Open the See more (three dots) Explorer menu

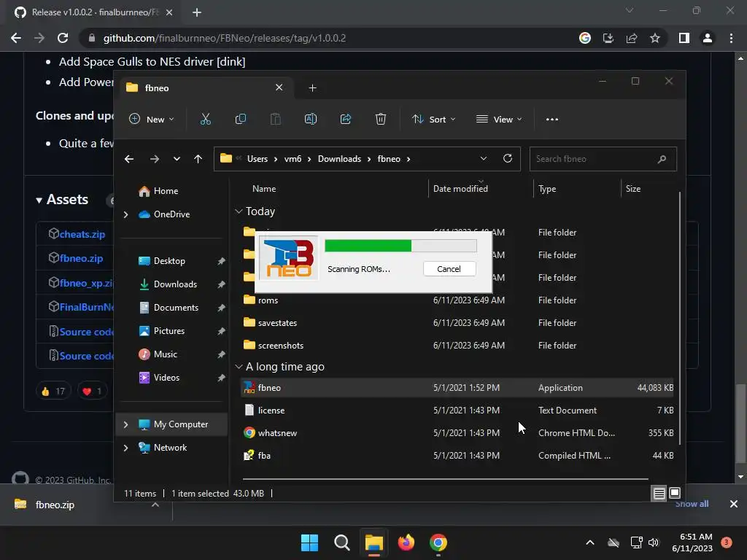click(552, 119)
